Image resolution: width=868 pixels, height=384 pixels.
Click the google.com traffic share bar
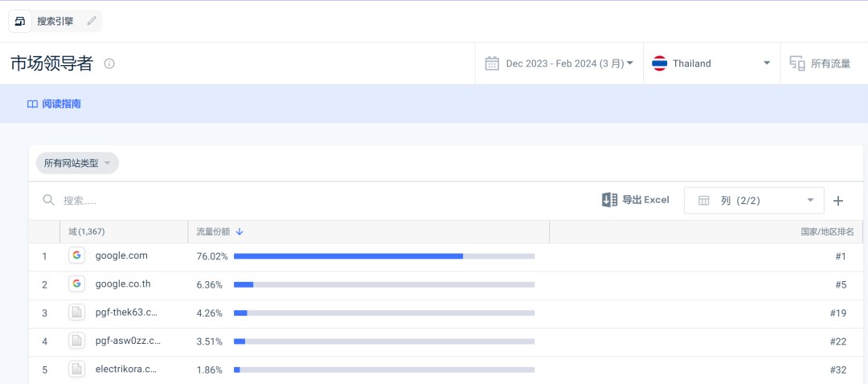click(x=383, y=256)
